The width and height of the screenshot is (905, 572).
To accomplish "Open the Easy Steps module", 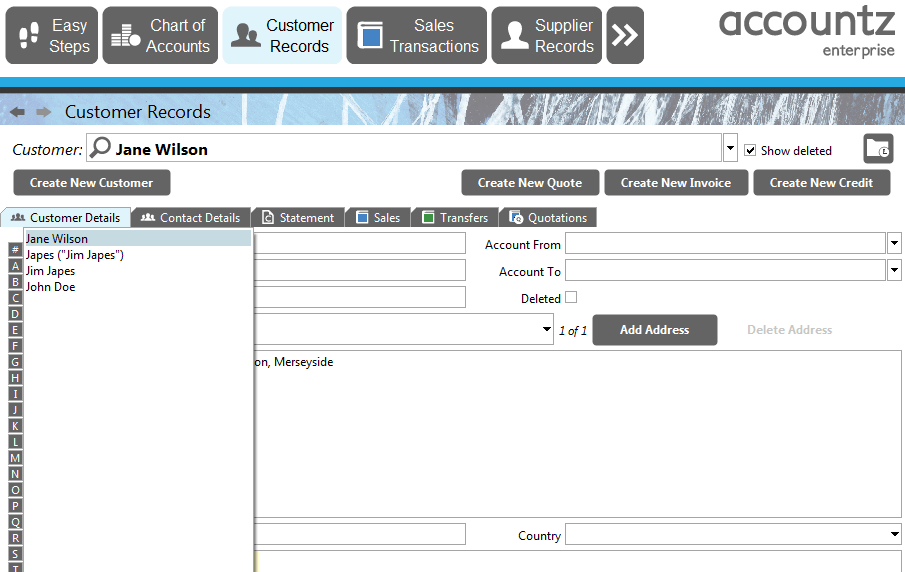I will [52, 35].
